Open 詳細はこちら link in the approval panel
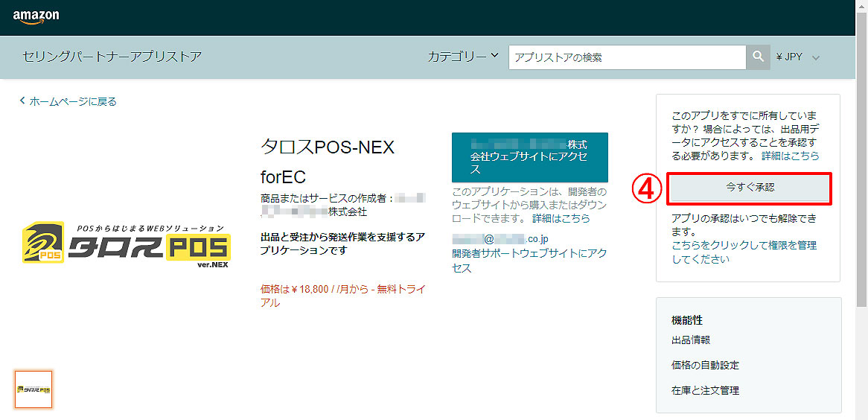This screenshot has height=420, width=868. 790,156
